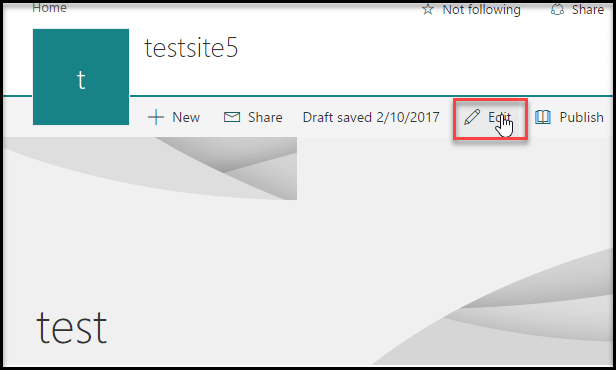The width and height of the screenshot is (616, 370).
Task: Click the book Publish icon
Action: [543, 117]
